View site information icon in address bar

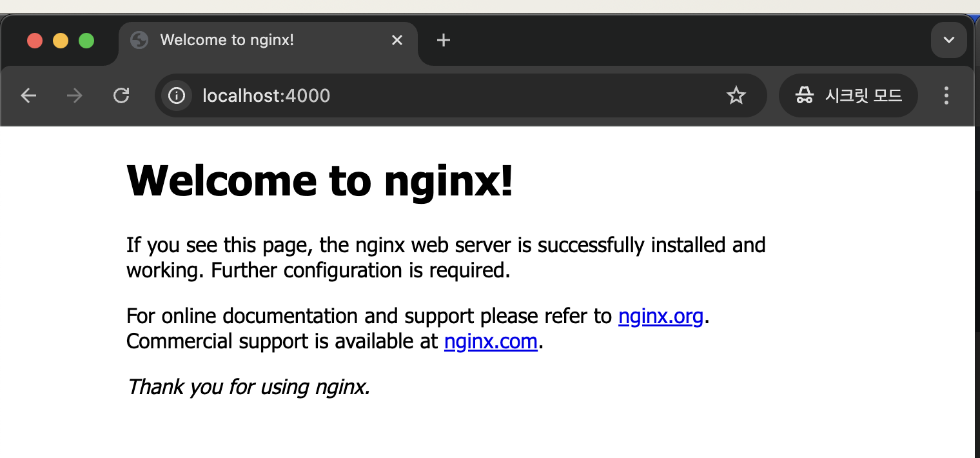[x=176, y=96]
